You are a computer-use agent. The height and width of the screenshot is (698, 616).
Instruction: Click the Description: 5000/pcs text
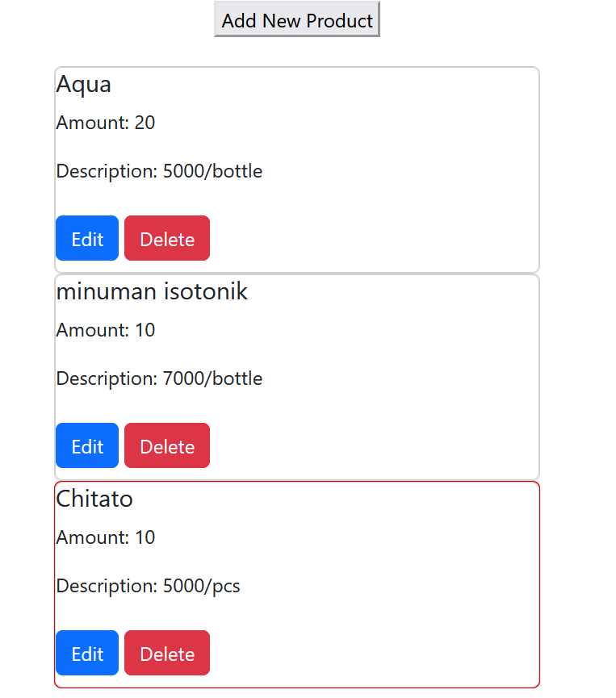[x=148, y=586]
